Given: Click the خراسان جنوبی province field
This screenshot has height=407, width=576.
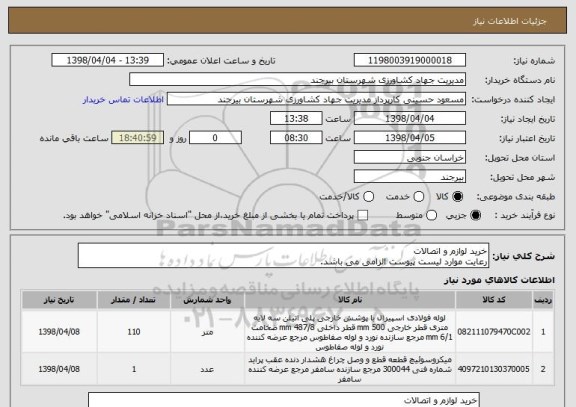Looking at the screenshot, I should tap(410, 157).
